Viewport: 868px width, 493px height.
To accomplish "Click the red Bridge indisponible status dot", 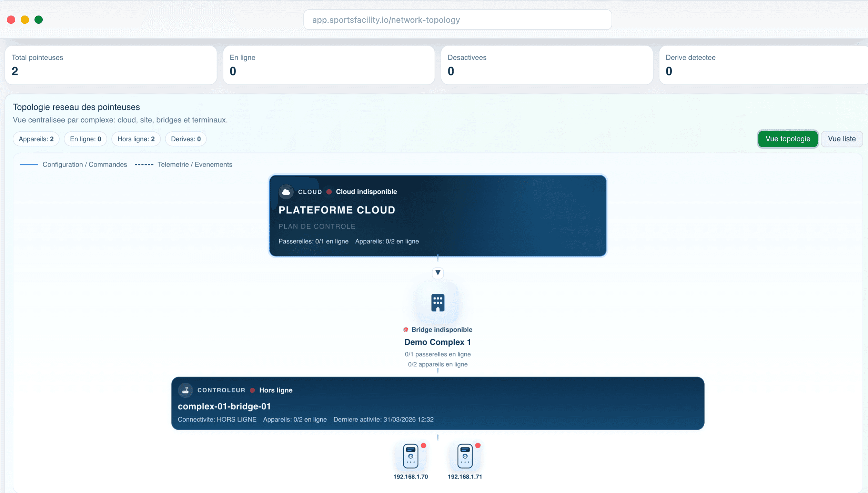I will point(406,330).
